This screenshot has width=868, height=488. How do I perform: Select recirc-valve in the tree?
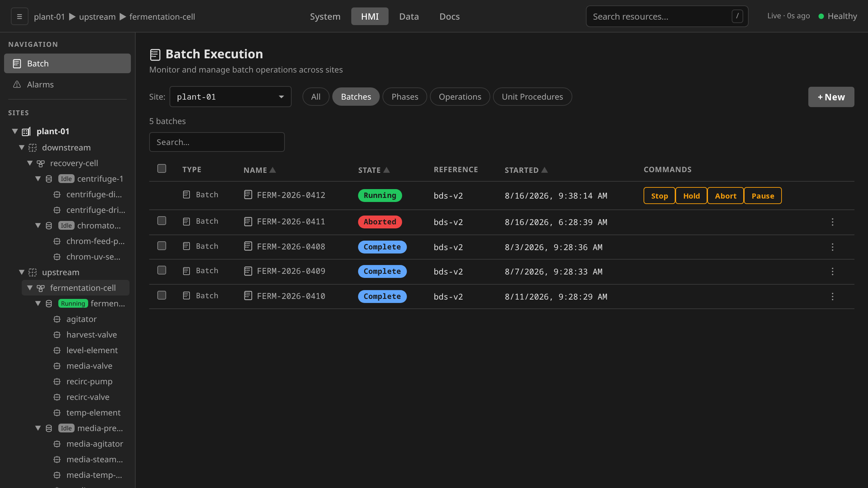(88, 397)
